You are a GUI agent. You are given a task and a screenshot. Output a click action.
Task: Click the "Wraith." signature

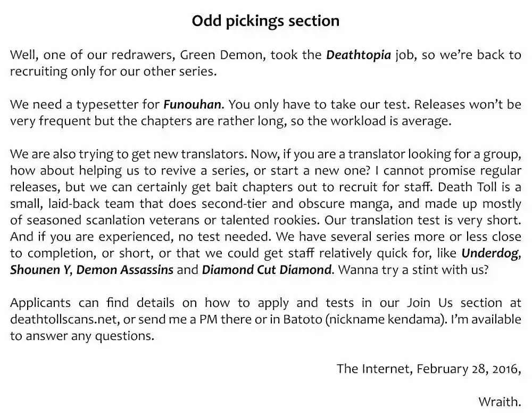click(x=500, y=401)
